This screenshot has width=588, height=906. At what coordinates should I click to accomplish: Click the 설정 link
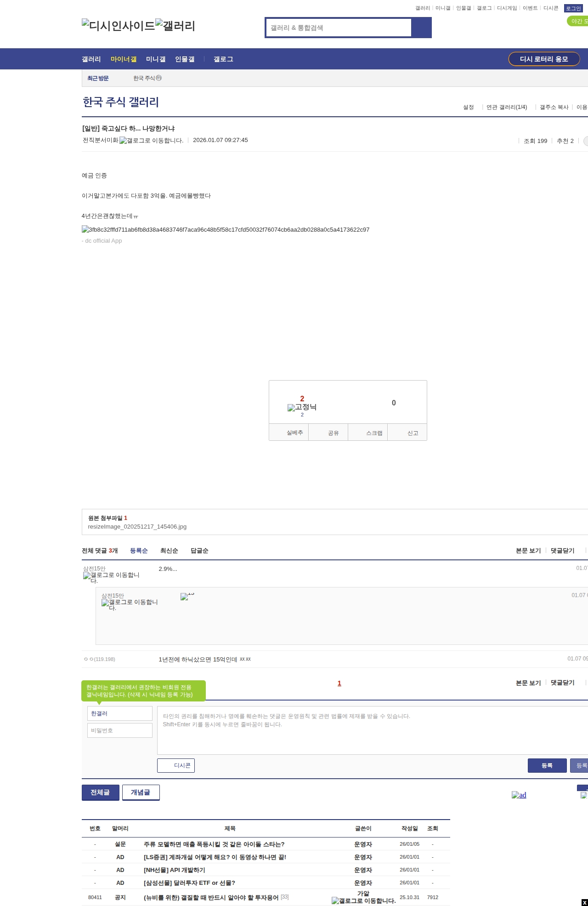click(468, 107)
